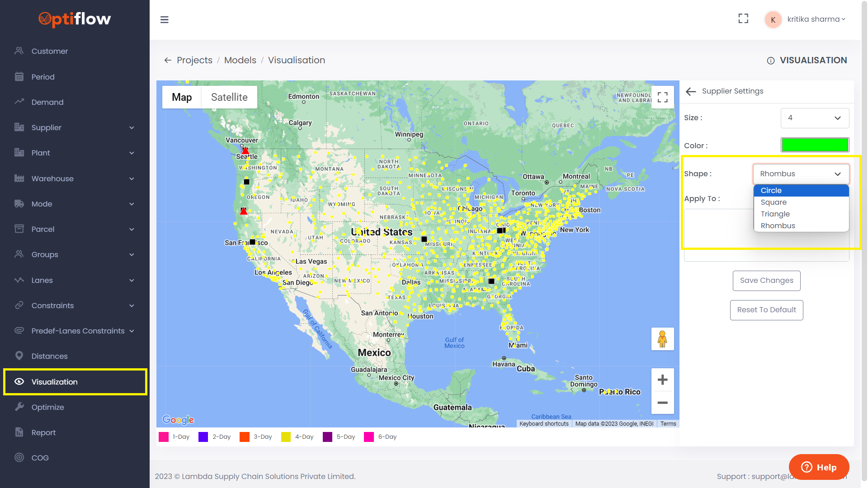Zoom out the map with minus
The image size is (868, 488).
(662, 403)
